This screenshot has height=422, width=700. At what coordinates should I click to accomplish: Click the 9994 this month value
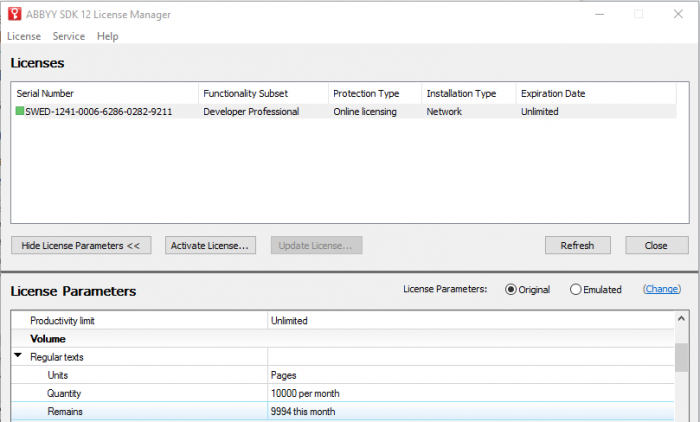[303, 411]
